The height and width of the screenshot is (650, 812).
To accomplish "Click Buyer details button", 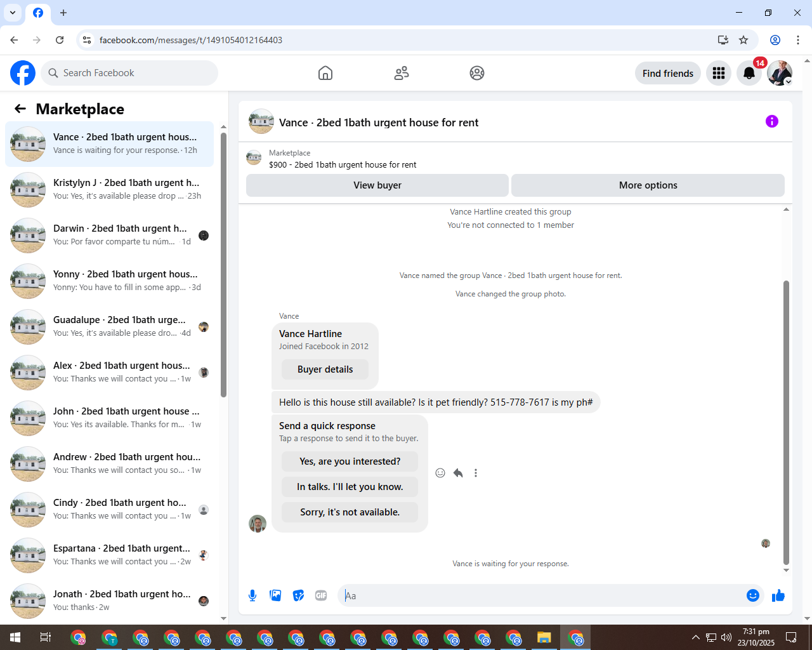I will point(325,369).
